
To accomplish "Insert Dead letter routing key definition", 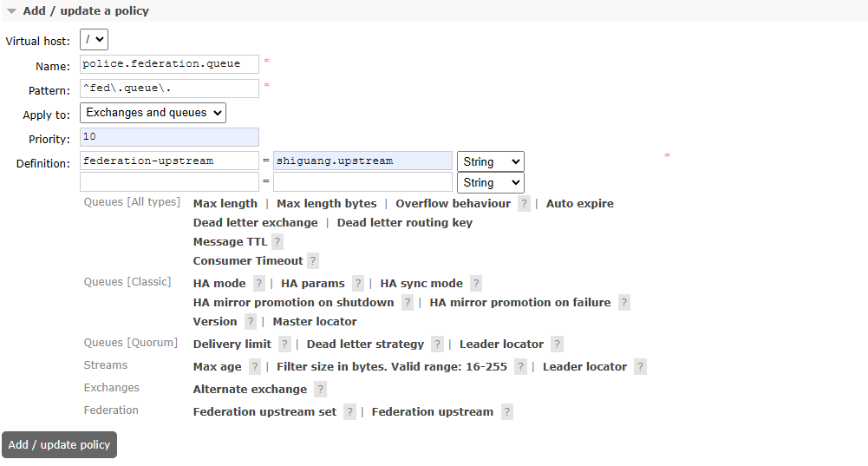I will [x=405, y=223].
